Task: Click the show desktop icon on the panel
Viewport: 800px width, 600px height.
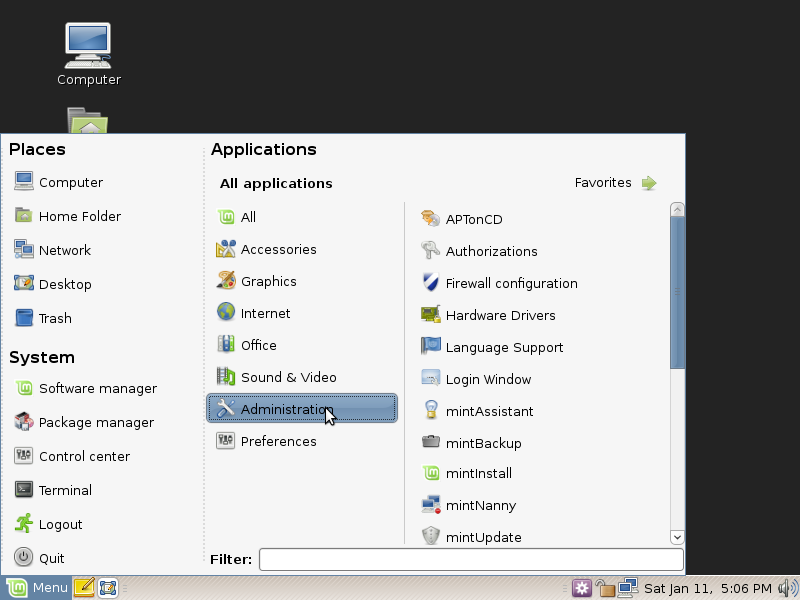Action: click(x=108, y=588)
